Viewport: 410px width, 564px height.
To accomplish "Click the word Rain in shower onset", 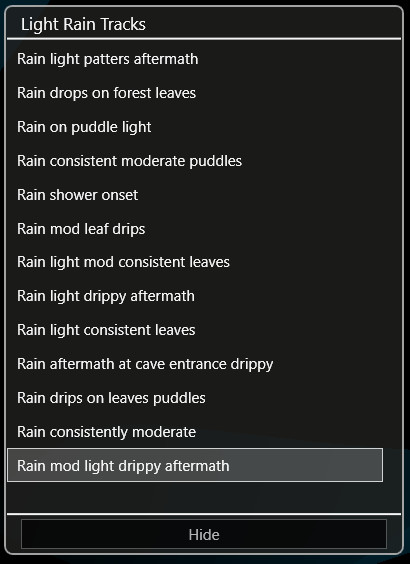I will (x=31, y=195).
